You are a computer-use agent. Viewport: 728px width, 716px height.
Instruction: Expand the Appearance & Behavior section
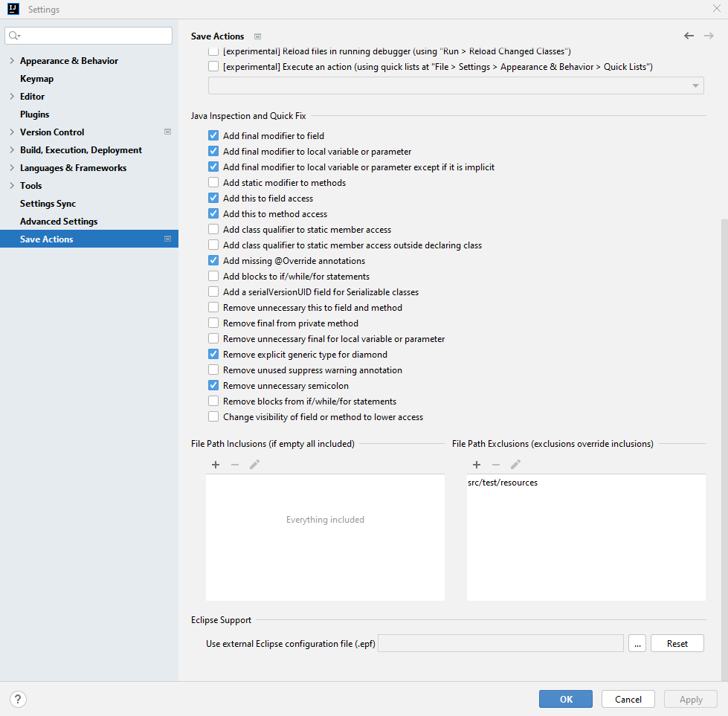click(12, 61)
